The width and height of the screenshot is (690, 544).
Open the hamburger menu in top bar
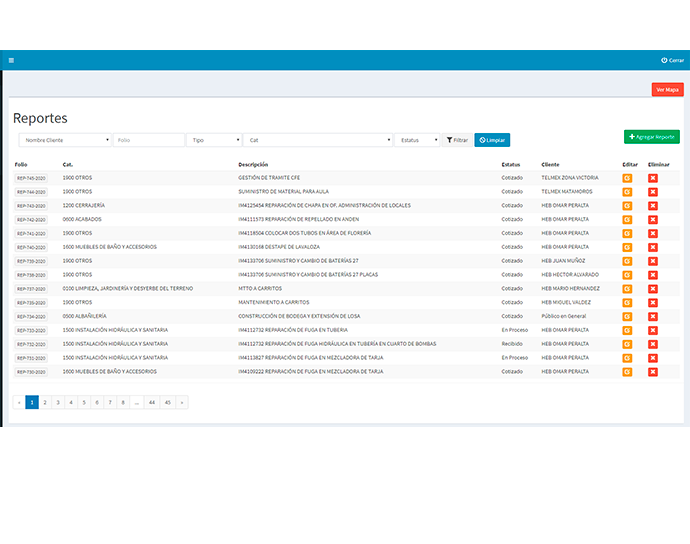point(11,60)
